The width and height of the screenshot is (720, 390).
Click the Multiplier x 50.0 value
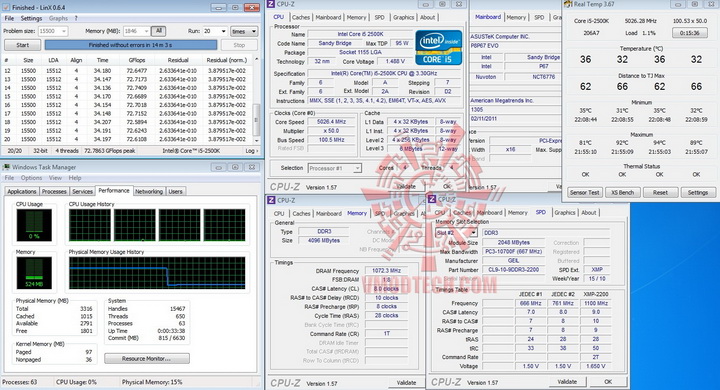coord(332,131)
